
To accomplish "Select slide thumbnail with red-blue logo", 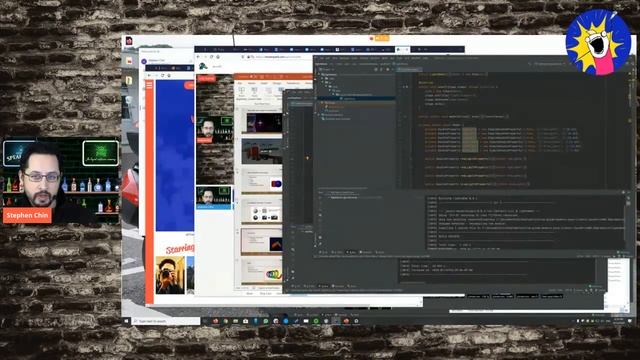I will [x=262, y=181].
